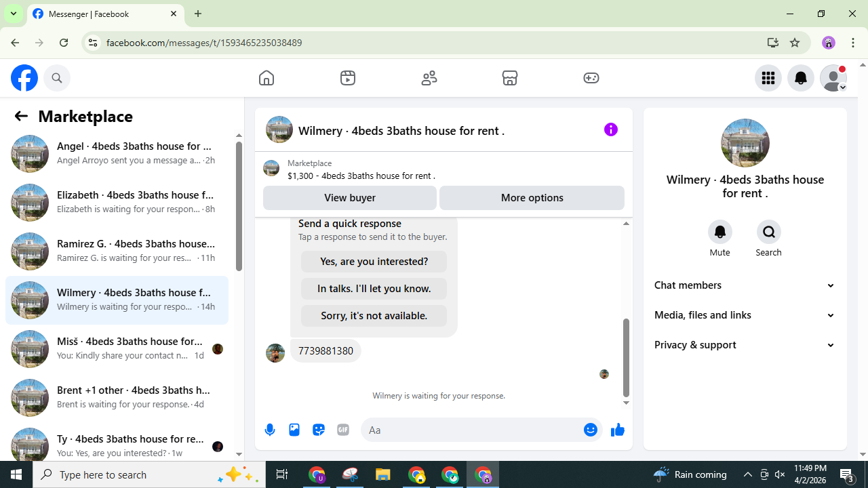This screenshot has width=868, height=488.
Task: Send a thumbs-up like
Action: point(617,430)
